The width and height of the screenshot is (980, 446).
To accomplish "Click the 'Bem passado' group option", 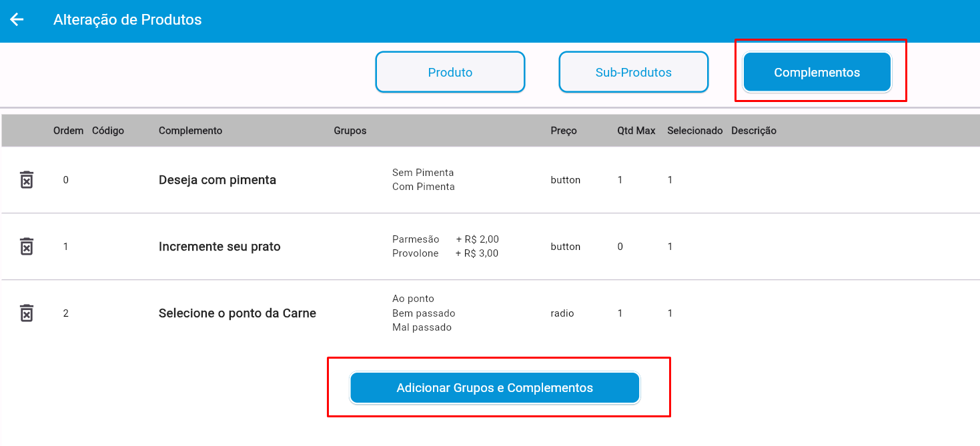I will (x=424, y=313).
